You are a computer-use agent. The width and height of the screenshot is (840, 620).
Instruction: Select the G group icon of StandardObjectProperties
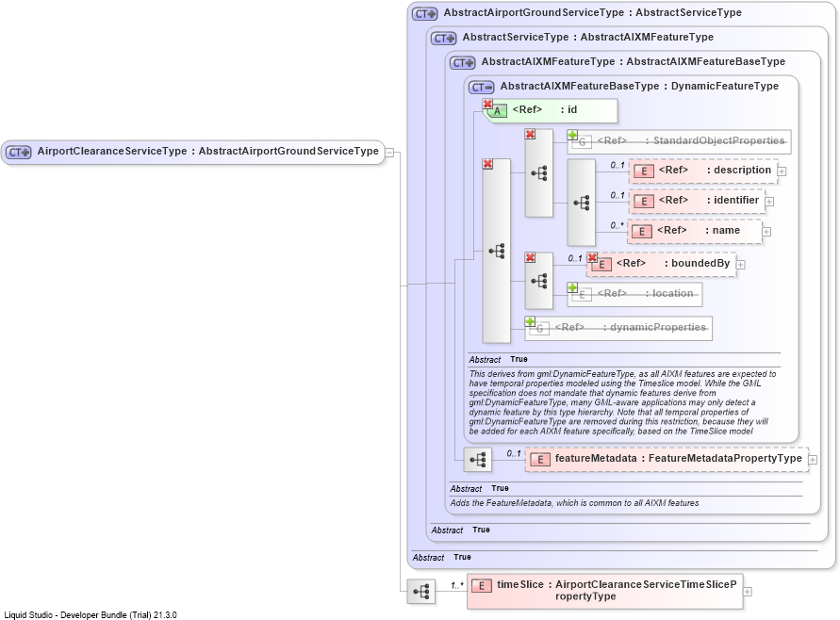[582, 142]
